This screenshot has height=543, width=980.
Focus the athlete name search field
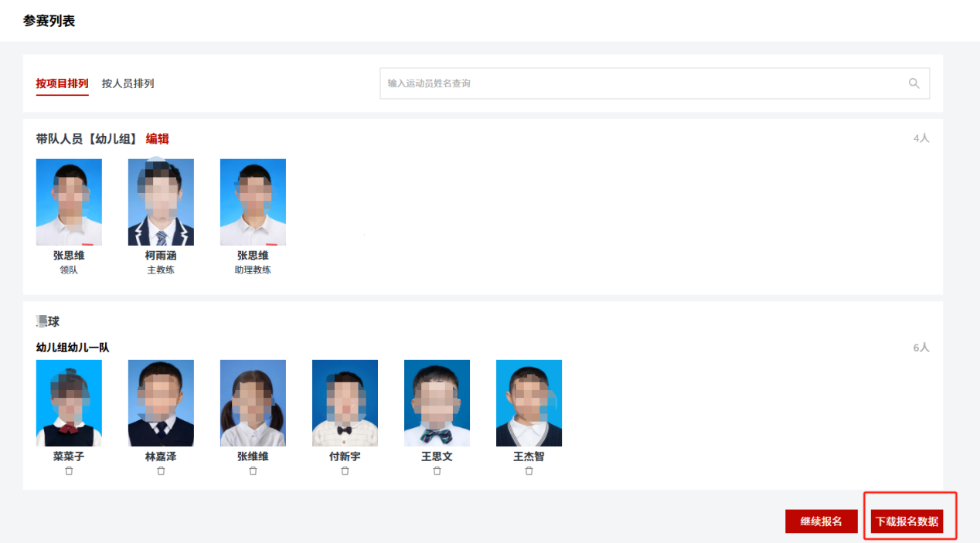655,83
